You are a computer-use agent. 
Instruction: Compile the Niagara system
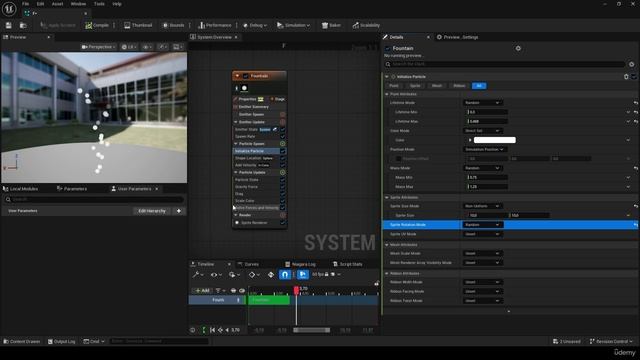tap(97, 25)
